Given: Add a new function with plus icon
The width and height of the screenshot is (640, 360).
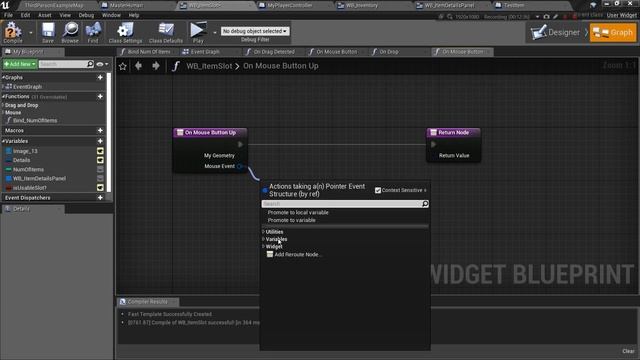Looking at the screenshot, I should pyautogui.click(x=100, y=96).
